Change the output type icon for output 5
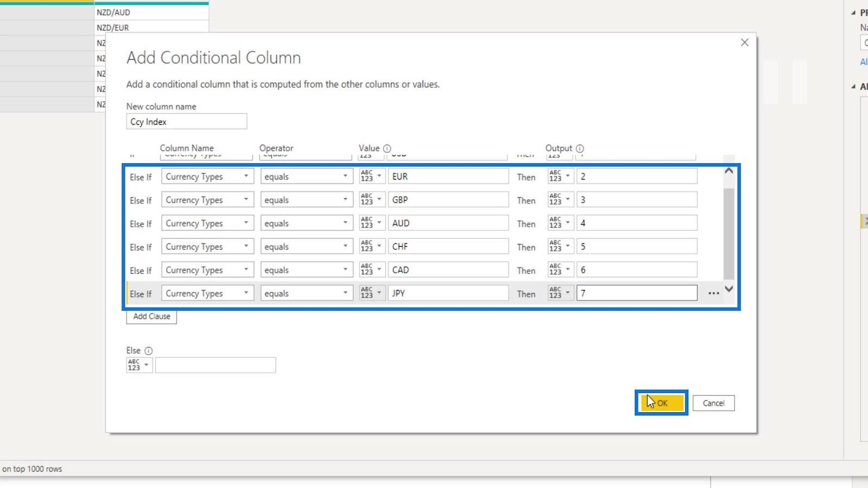 point(560,246)
